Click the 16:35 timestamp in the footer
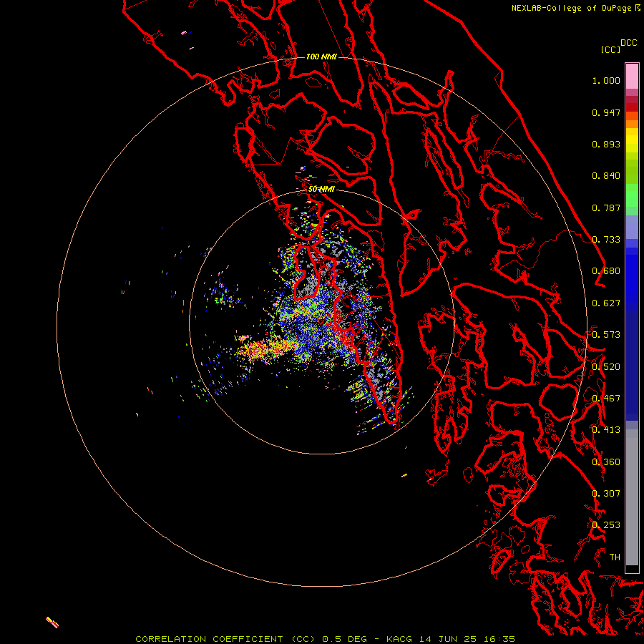The image size is (644, 644). 499,639
